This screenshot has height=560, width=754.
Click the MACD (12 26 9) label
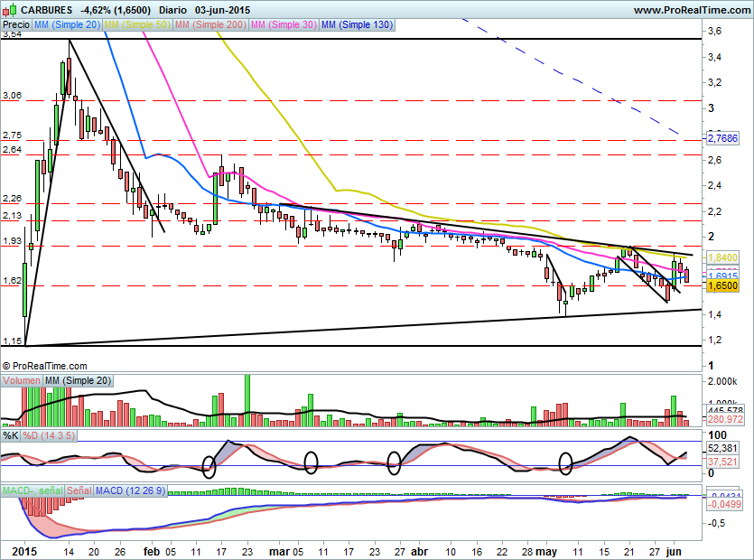[x=131, y=490]
